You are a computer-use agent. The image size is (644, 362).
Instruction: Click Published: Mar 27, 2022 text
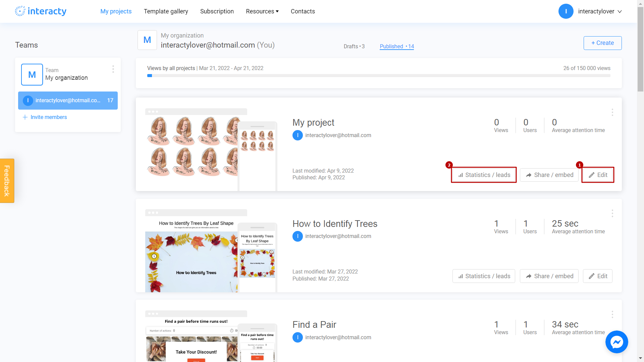(321, 279)
